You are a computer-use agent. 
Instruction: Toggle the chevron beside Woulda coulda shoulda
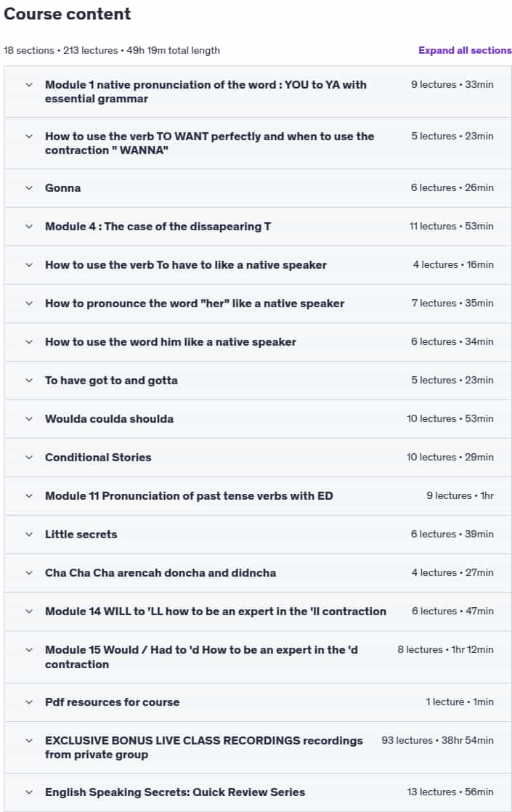click(29, 419)
